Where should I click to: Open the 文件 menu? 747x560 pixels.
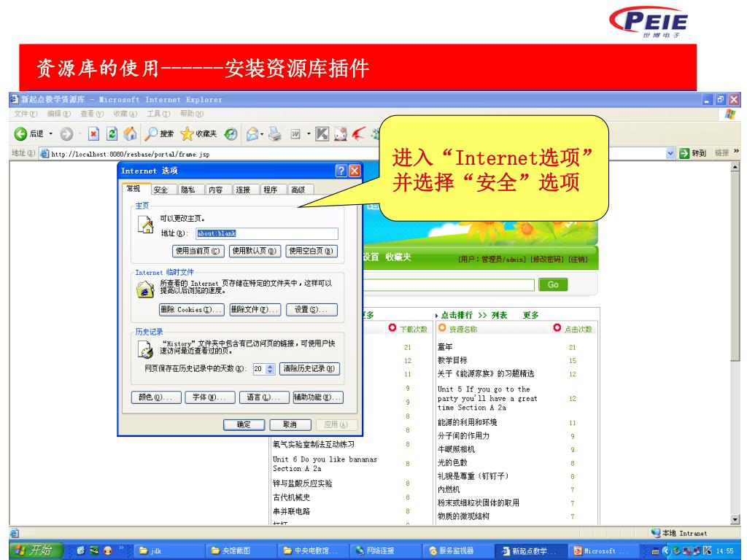26,114
